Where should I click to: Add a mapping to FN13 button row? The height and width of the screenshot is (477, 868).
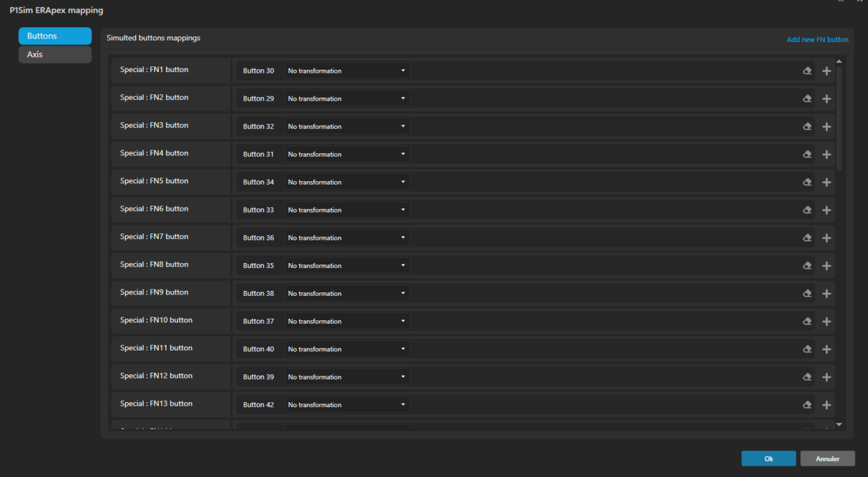tap(826, 405)
